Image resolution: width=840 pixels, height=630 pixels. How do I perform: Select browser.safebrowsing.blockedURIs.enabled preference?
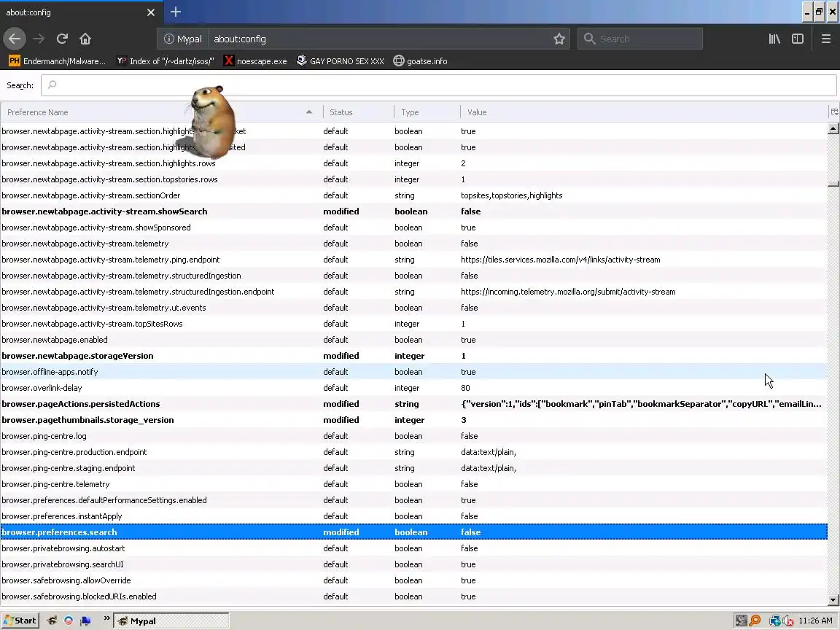click(x=413, y=596)
